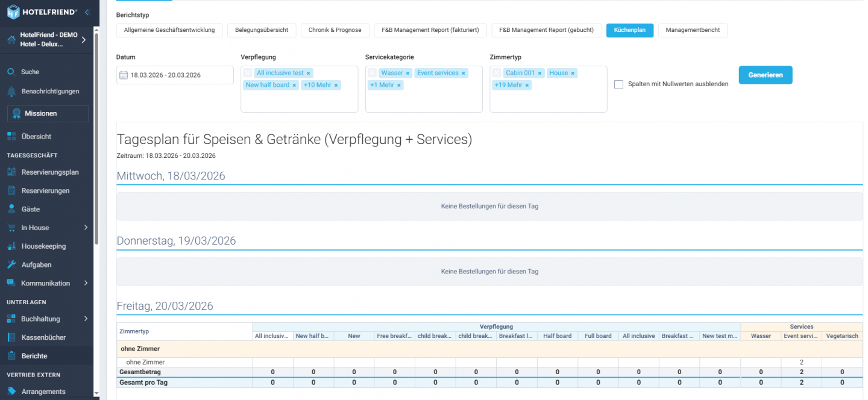Expand the In-House submenu
The height and width of the screenshot is (400, 868).
(86, 228)
